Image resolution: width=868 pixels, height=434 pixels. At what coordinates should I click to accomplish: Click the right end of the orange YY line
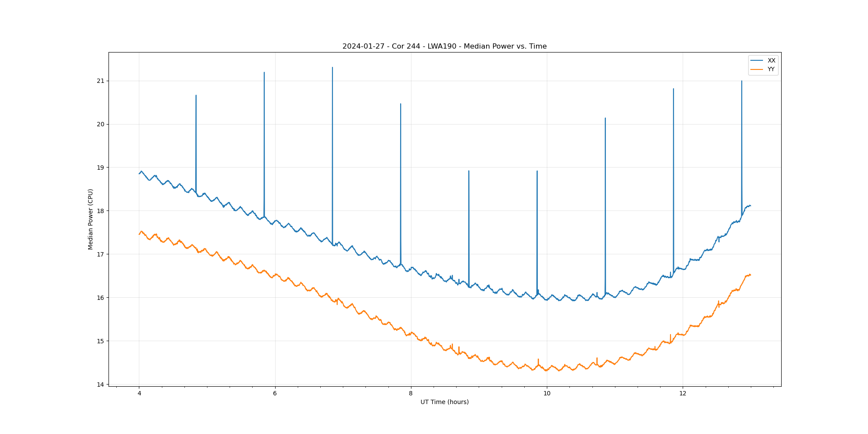[750, 275]
